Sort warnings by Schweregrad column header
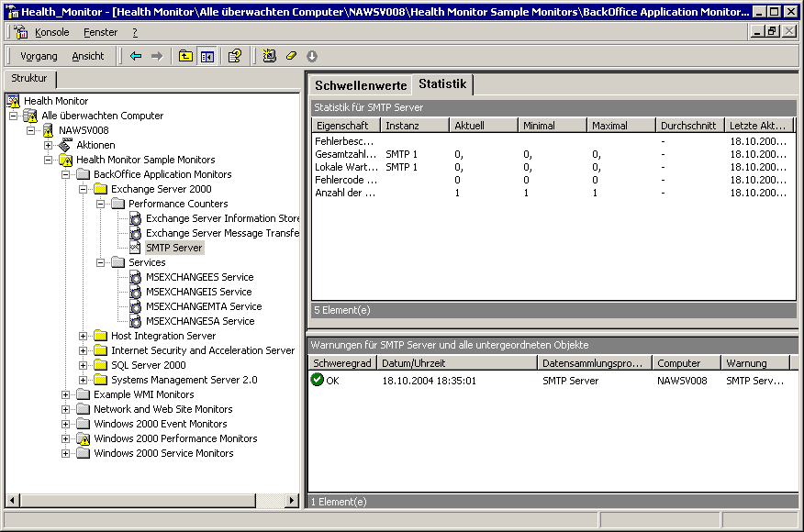This screenshot has width=804, height=532. pyautogui.click(x=342, y=363)
